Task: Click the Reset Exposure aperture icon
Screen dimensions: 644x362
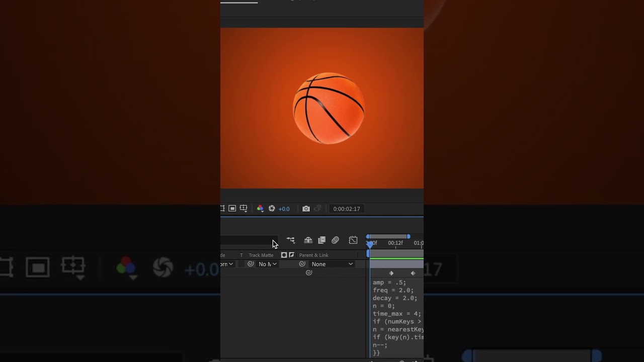Action: 272,208
